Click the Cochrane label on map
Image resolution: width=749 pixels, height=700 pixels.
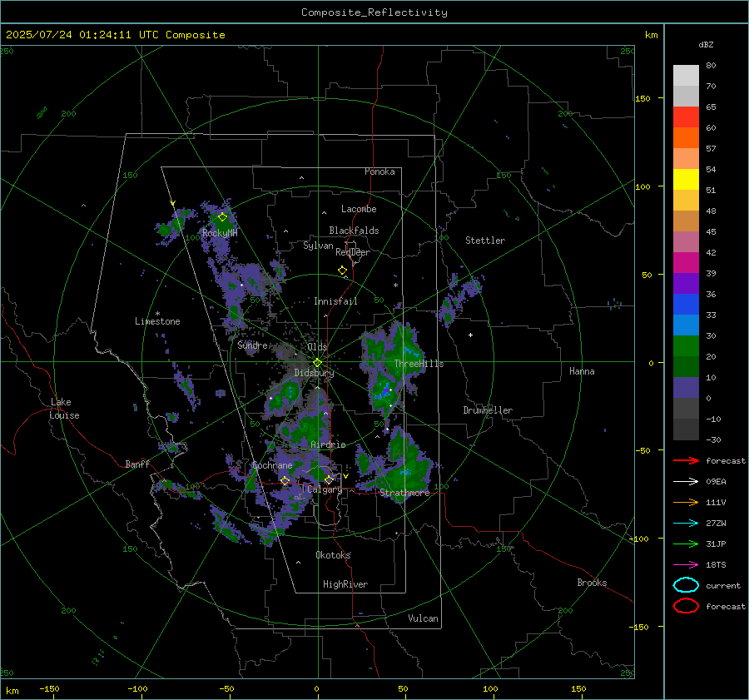point(272,465)
